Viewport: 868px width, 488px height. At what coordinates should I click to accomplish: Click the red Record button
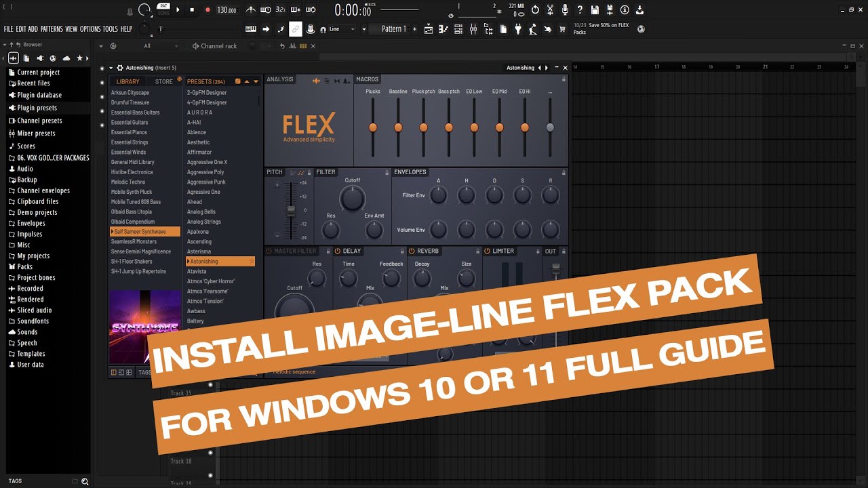click(208, 10)
